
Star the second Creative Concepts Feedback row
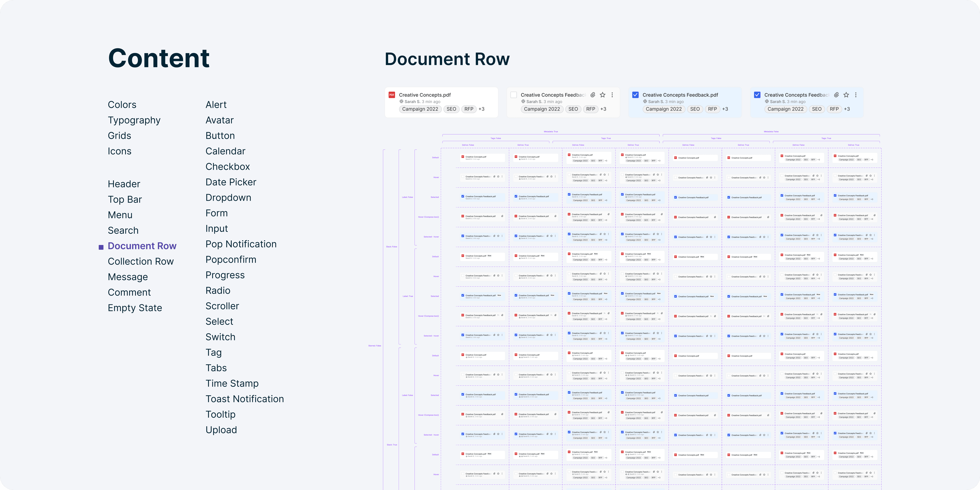pos(603,95)
